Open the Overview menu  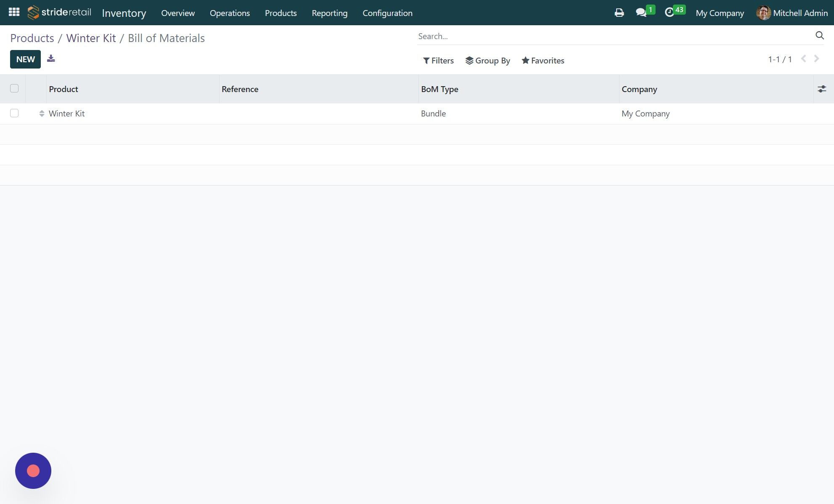(x=178, y=13)
